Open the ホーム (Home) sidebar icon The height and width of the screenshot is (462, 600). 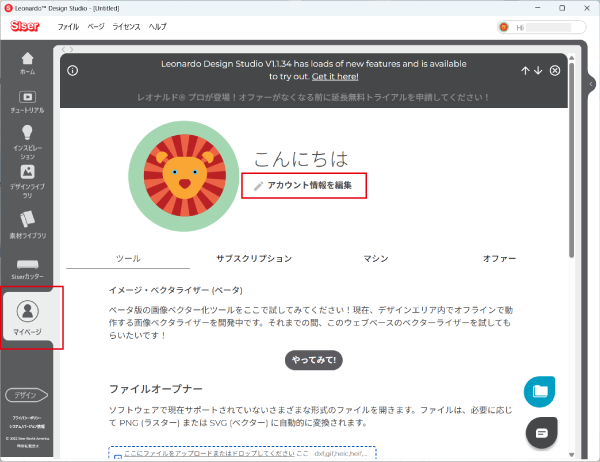coord(27,62)
